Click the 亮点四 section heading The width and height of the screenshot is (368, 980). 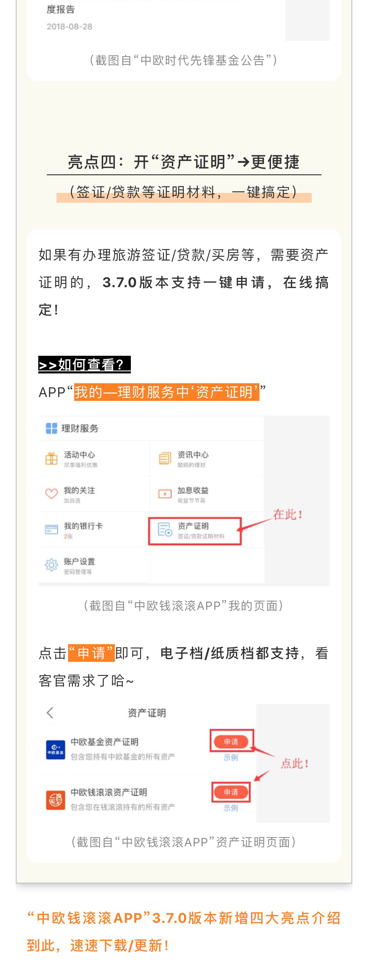[x=184, y=162]
